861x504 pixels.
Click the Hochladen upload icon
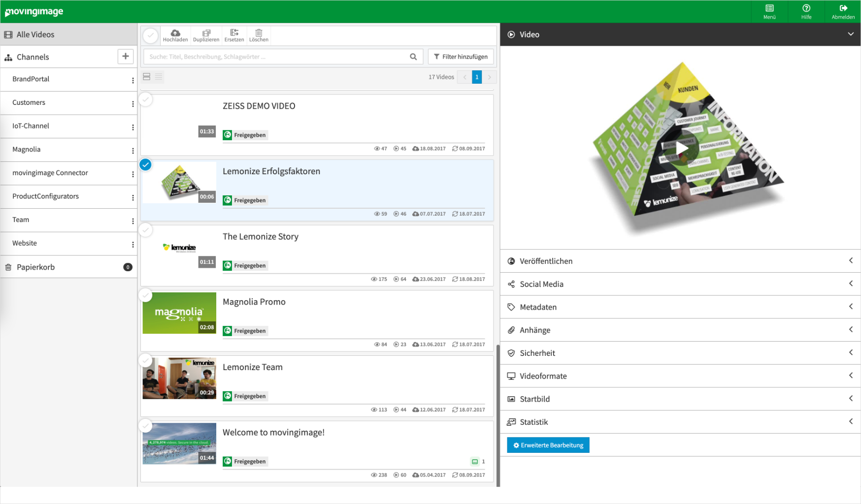coord(175,33)
